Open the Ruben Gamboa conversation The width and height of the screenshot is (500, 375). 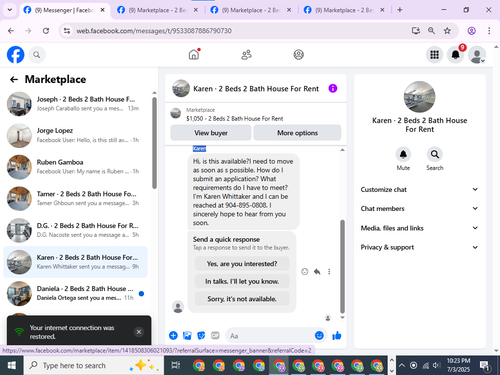coord(75,167)
